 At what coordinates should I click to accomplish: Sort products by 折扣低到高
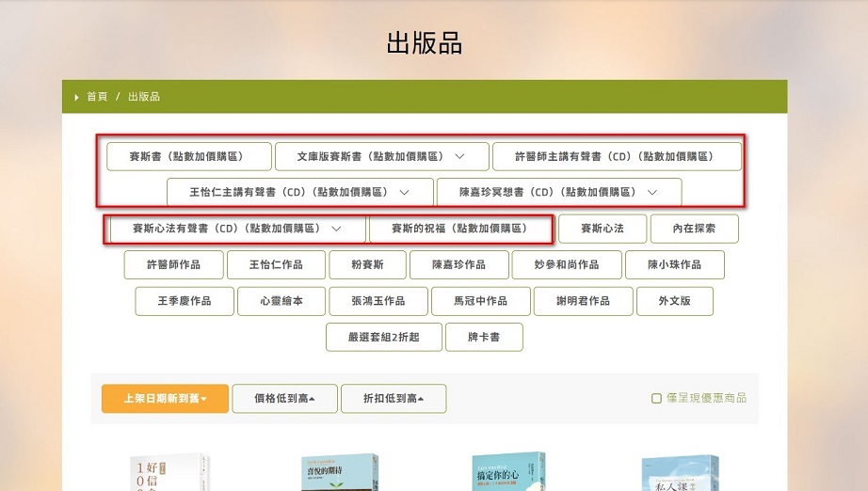(x=393, y=399)
